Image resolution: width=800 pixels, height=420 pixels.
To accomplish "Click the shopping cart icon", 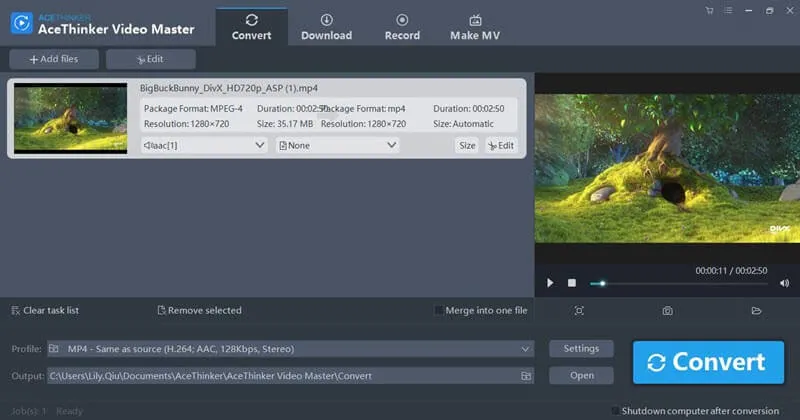I will (710, 10).
